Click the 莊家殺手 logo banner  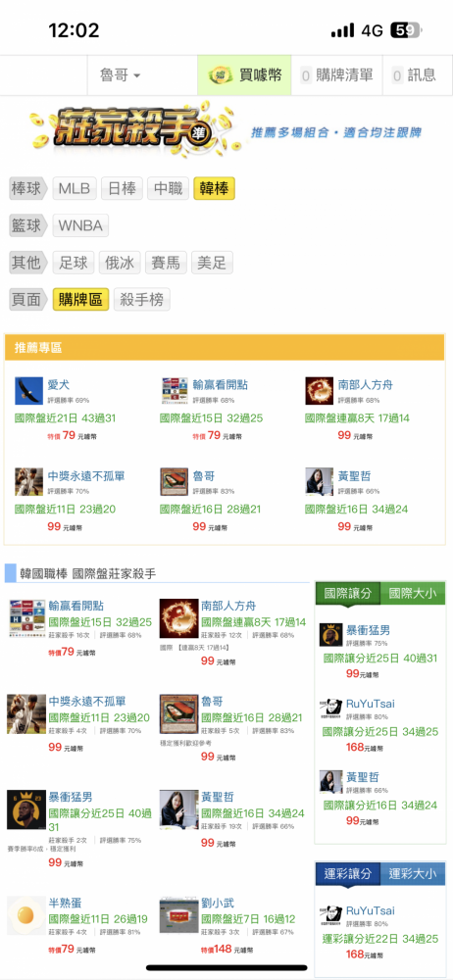pos(131,131)
